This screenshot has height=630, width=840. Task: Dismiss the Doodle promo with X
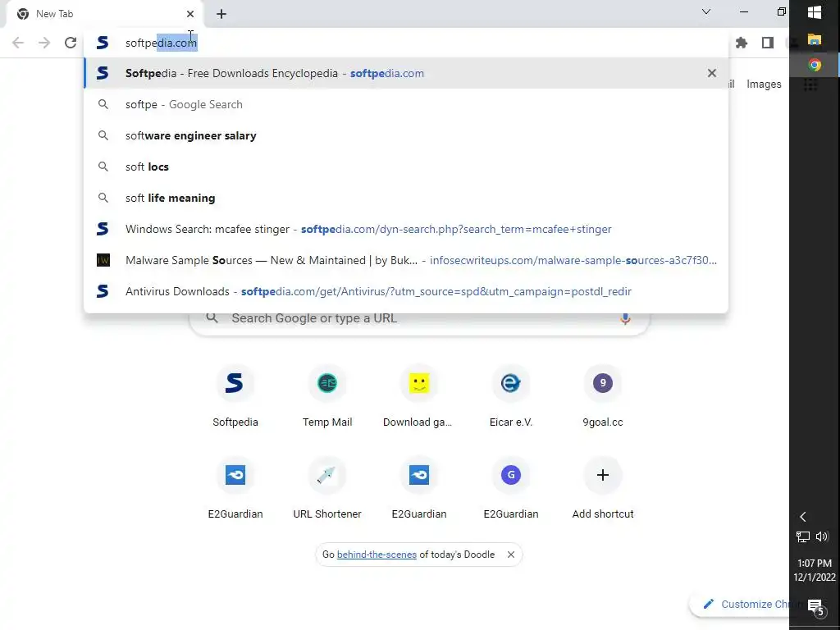(510, 555)
